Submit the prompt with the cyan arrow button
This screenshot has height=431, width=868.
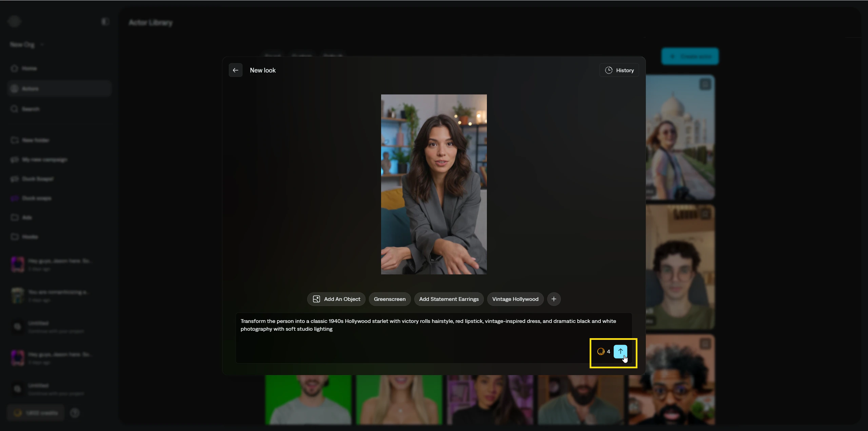tap(620, 351)
